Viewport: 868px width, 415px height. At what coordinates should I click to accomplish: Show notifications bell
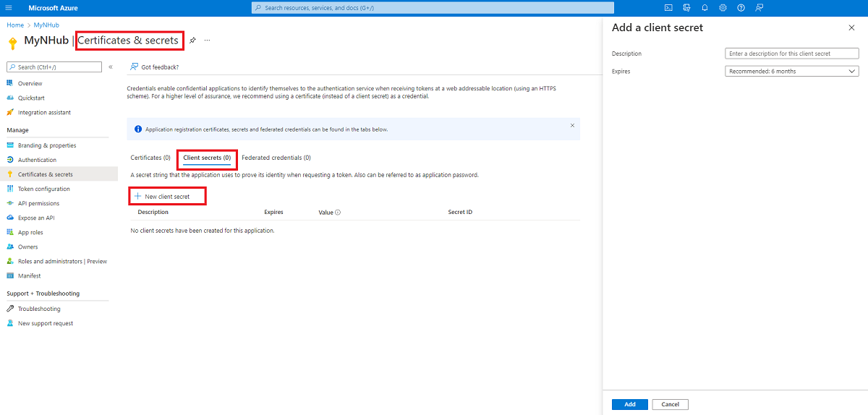tap(705, 8)
